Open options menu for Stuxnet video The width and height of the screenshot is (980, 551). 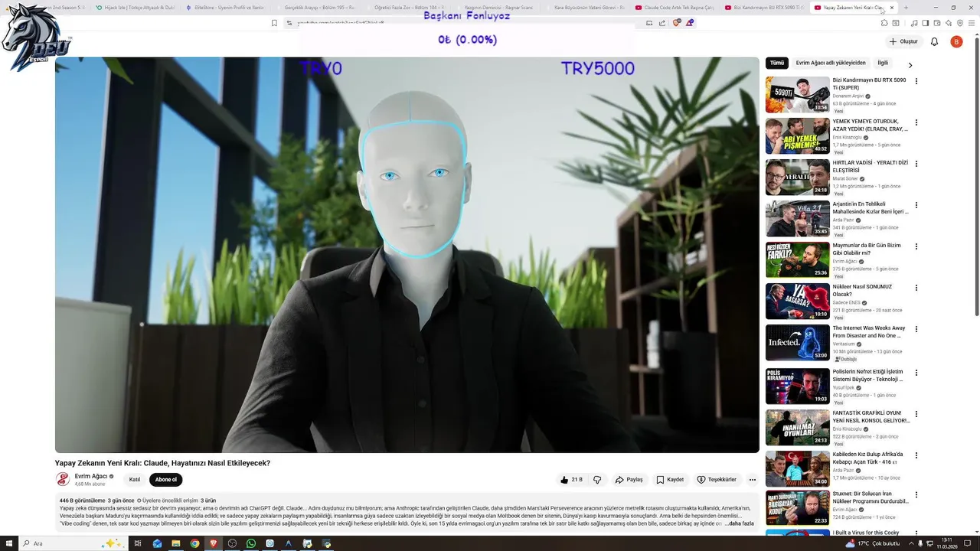pos(916,495)
